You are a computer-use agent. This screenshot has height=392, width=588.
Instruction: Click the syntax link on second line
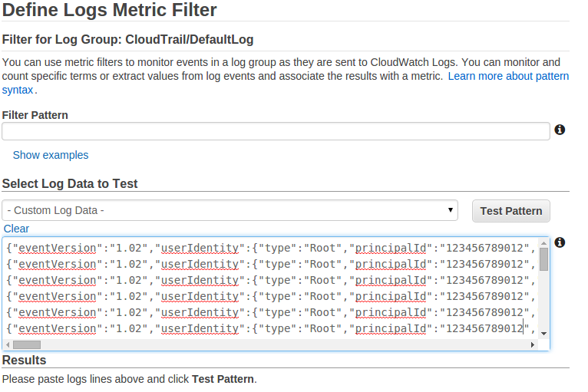point(18,90)
